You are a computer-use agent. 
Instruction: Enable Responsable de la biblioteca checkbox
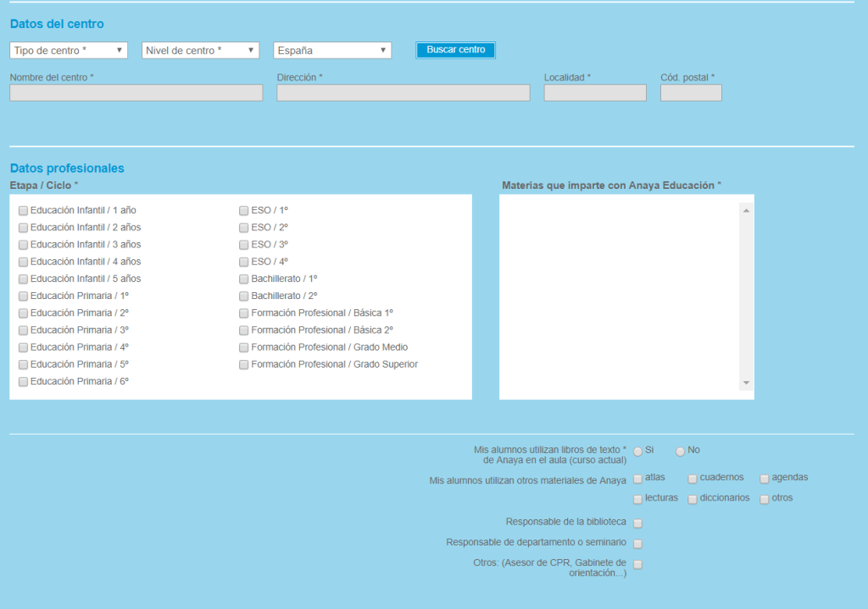tap(638, 523)
